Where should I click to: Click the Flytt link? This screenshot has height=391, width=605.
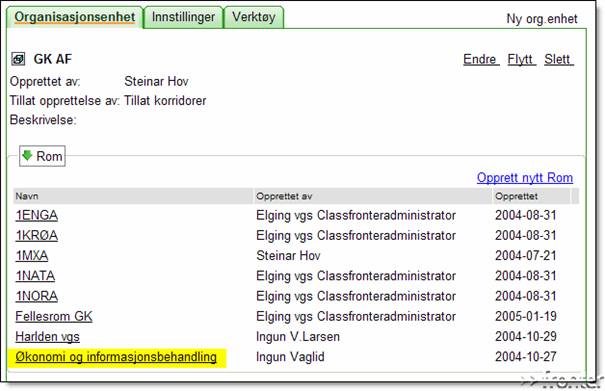coord(521,59)
